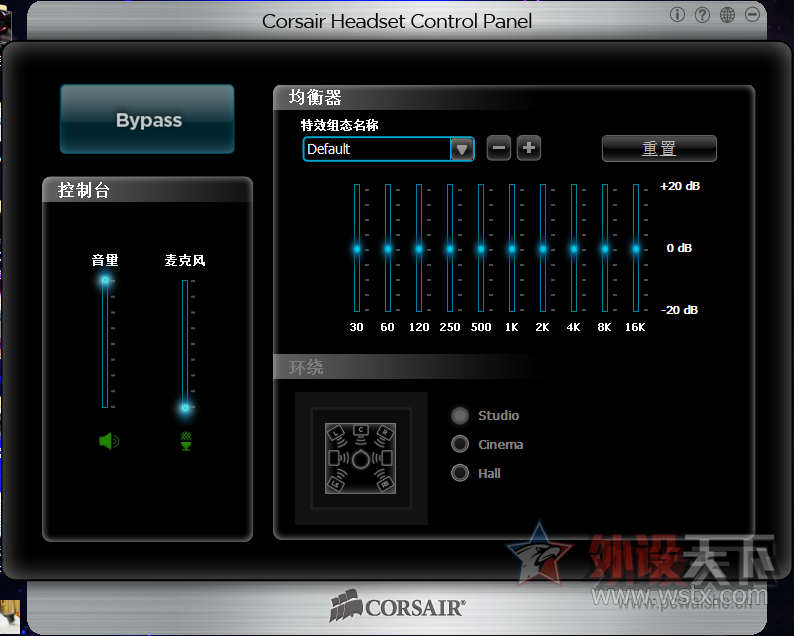Viewport: 794px width, 636px height.
Task: Click the 250 Hz EQ slider handle
Action: (450, 249)
